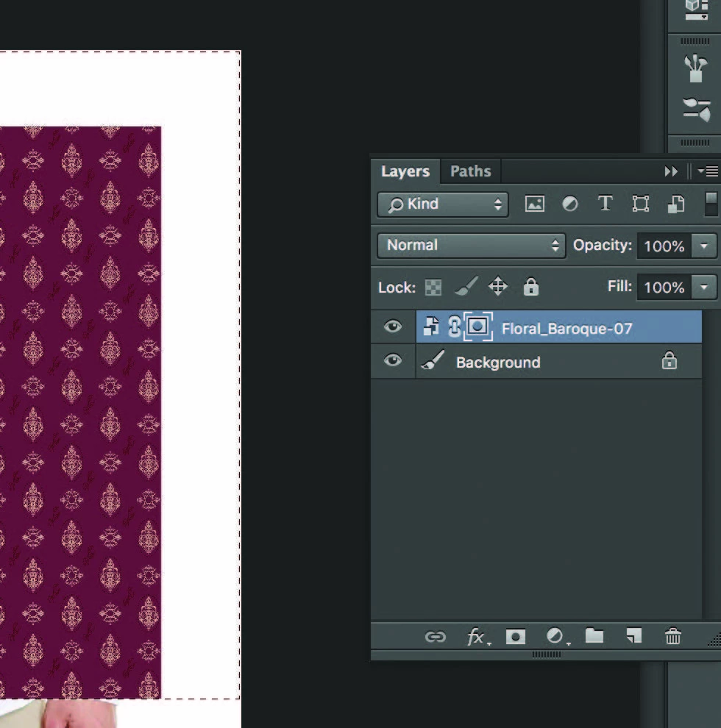Filter for type layers icon
Image resolution: width=721 pixels, height=728 pixels.
[x=605, y=204]
